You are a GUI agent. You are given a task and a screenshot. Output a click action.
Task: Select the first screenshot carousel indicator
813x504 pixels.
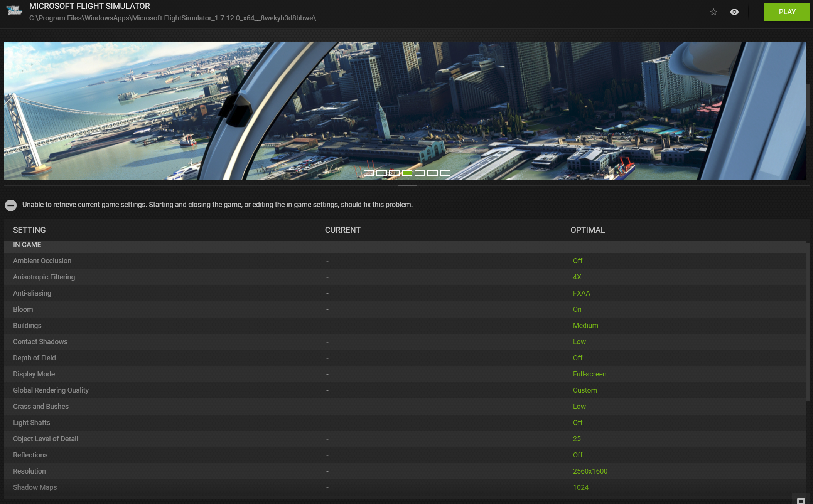369,173
